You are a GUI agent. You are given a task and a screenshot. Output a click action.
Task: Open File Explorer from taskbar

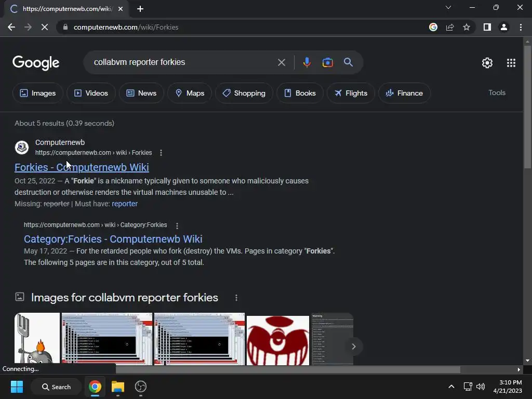pyautogui.click(x=118, y=387)
